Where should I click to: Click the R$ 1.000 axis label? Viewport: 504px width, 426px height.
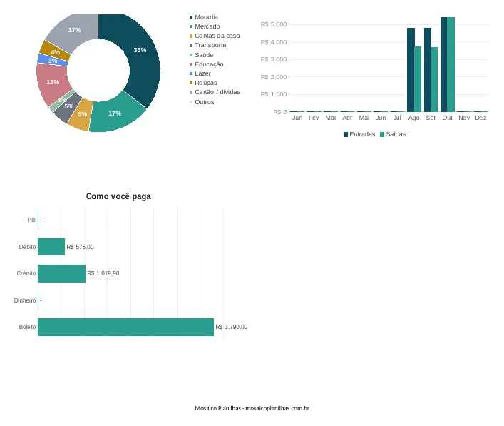click(274, 94)
